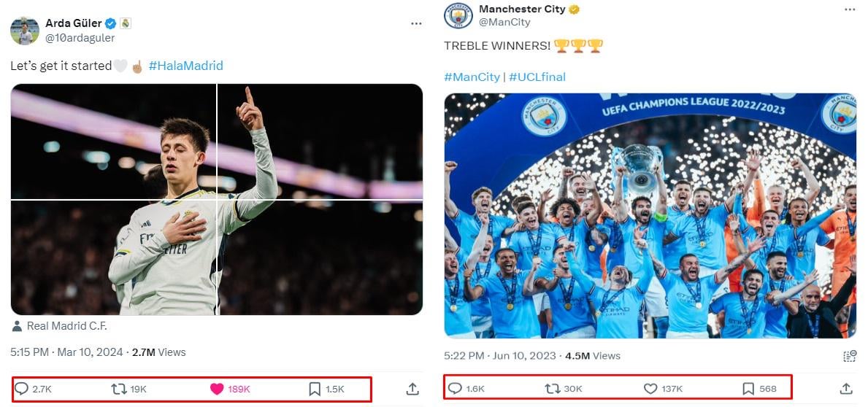Screen dimensions: 868x407
Task: Like the Manchester City tweet
Action: tap(650, 388)
